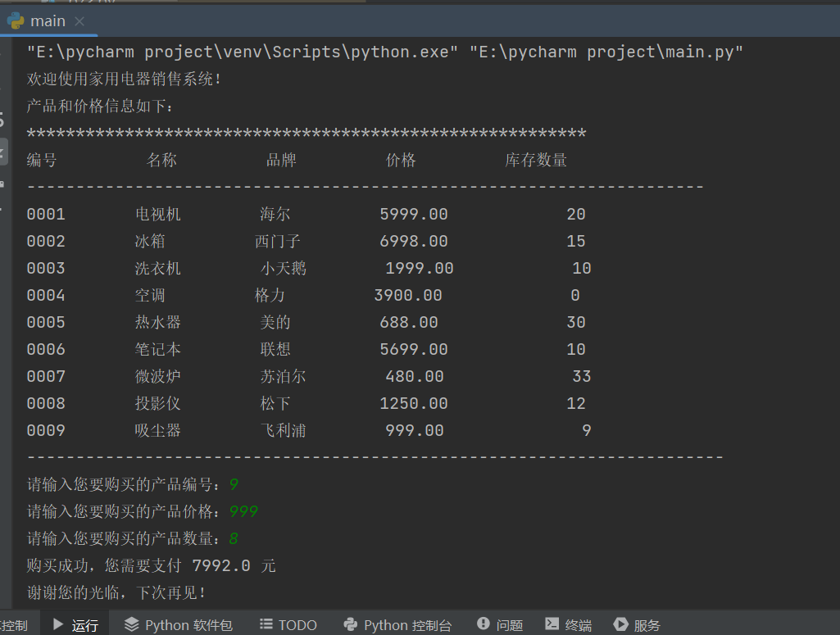
Task: Click the 产品和价格信息如下 line
Action: 100,106
